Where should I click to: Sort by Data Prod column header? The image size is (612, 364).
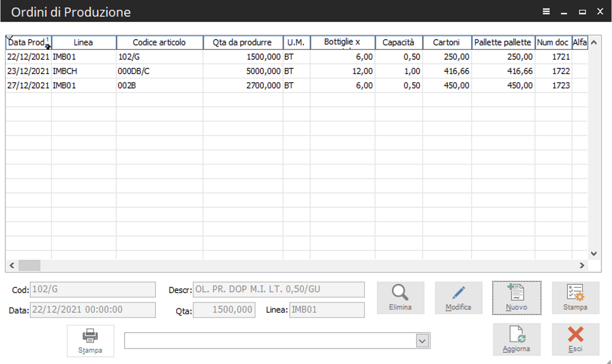[x=29, y=42]
